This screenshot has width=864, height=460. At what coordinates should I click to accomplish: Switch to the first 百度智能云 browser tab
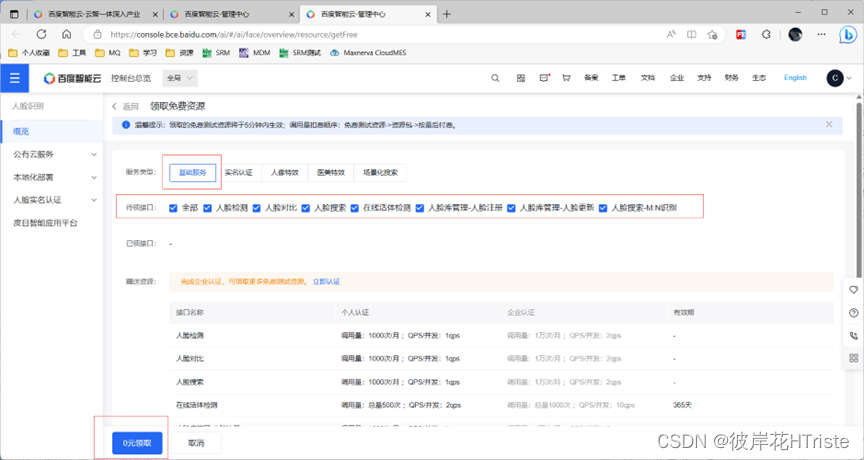95,14
